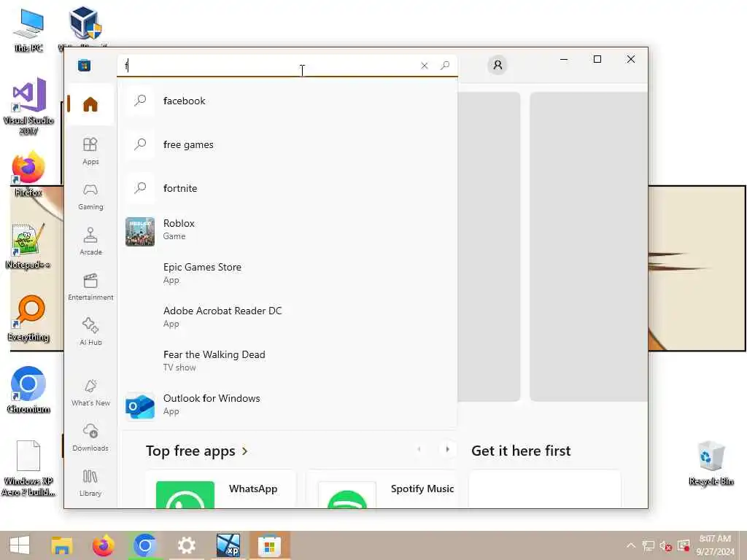Image resolution: width=747 pixels, height=560 pixels.
Task: Open the Apps section in sidebar
Action: click(90, 151)
